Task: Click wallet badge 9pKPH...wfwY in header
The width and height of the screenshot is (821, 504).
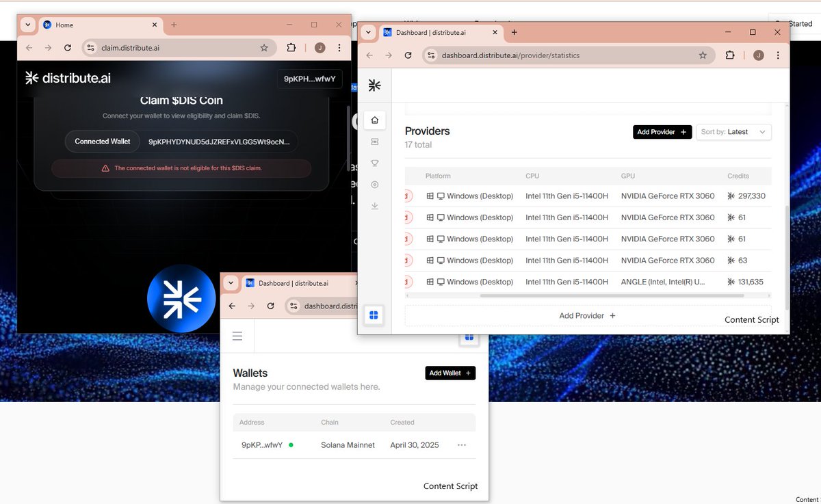Action: pos(310,79)
